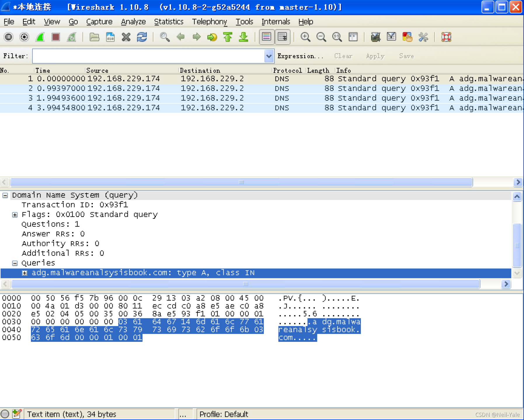Screen dimensions: 524x420
Task: Edit display filters icon
Action: 391,37
